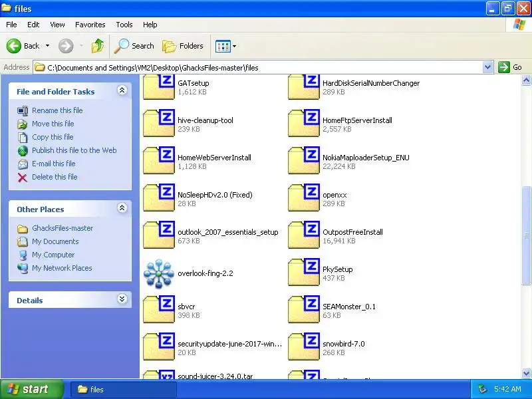Select the OutpostFreeInstall zip icon

[x=304, y=235]
